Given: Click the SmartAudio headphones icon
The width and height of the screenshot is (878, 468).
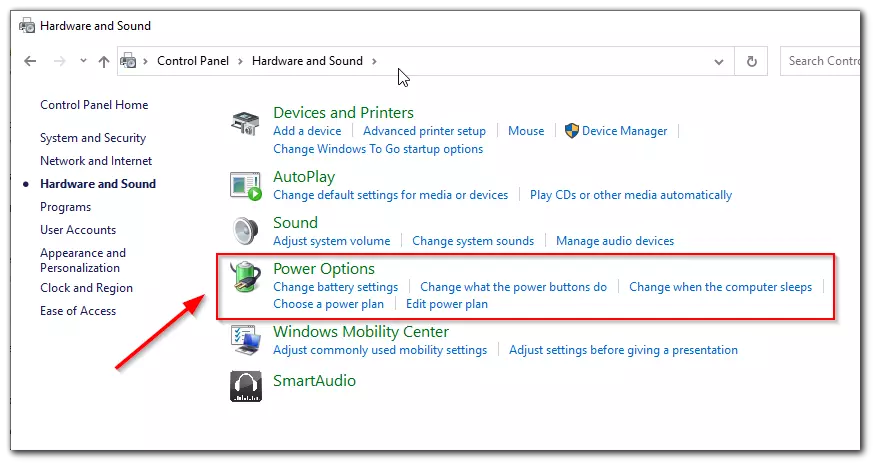Looking at the screenshot, I should 246,386.
